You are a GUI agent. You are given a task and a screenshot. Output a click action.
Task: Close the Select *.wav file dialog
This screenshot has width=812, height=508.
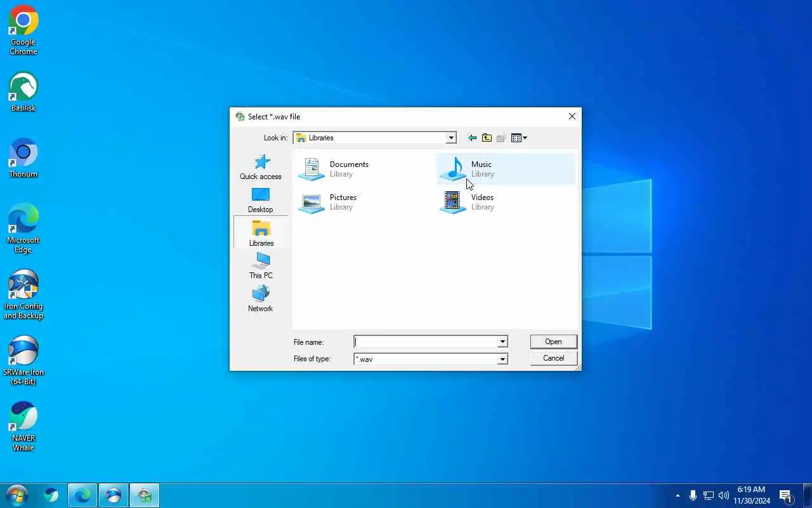572,116
